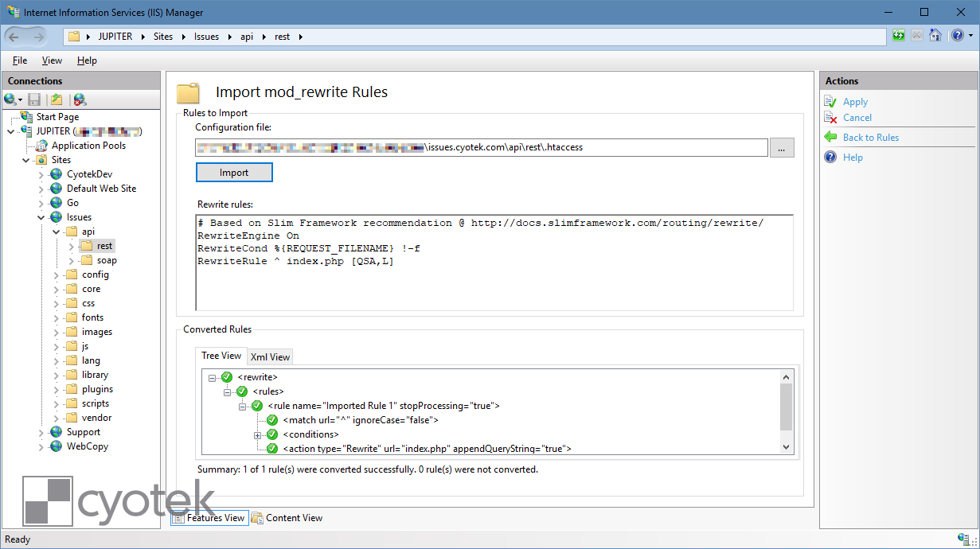The height and width of the screenshot is (549, 980).
Task: Select the Start Page tree item
Action: [x=57, y=117]
